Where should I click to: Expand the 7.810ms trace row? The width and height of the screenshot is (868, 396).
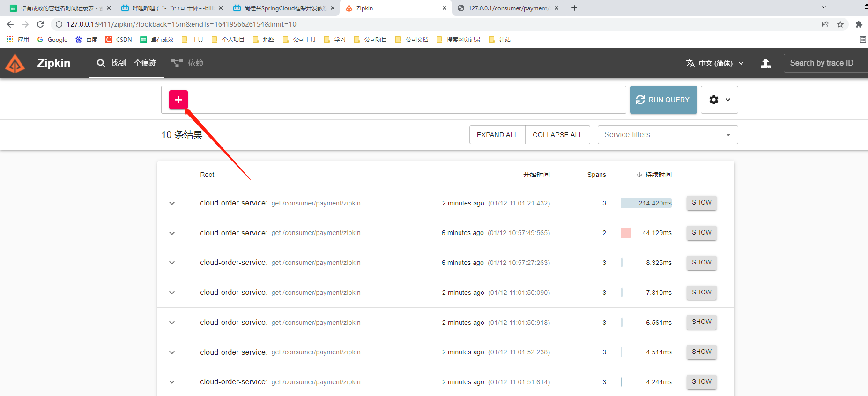point(172,293)
